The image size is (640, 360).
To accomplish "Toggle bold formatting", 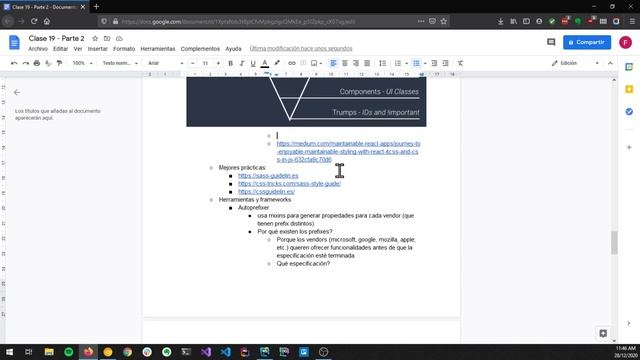I will coord(231,63).
